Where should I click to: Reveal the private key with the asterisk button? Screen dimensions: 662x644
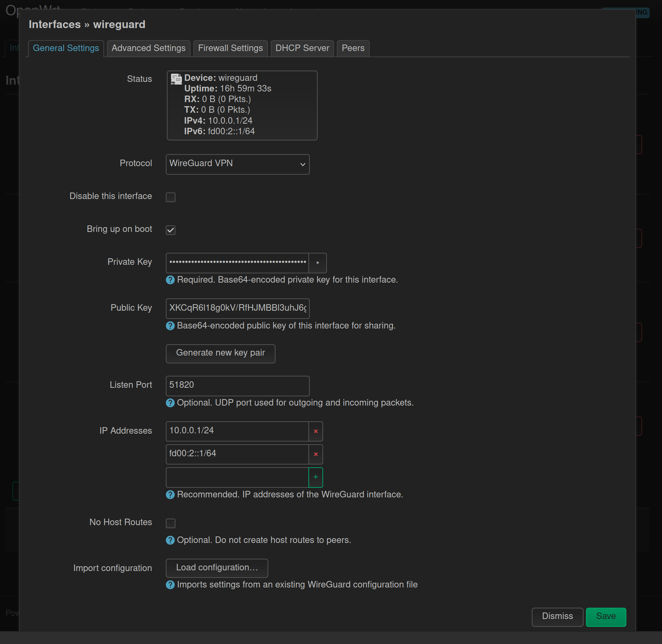(x=318, y=263)
